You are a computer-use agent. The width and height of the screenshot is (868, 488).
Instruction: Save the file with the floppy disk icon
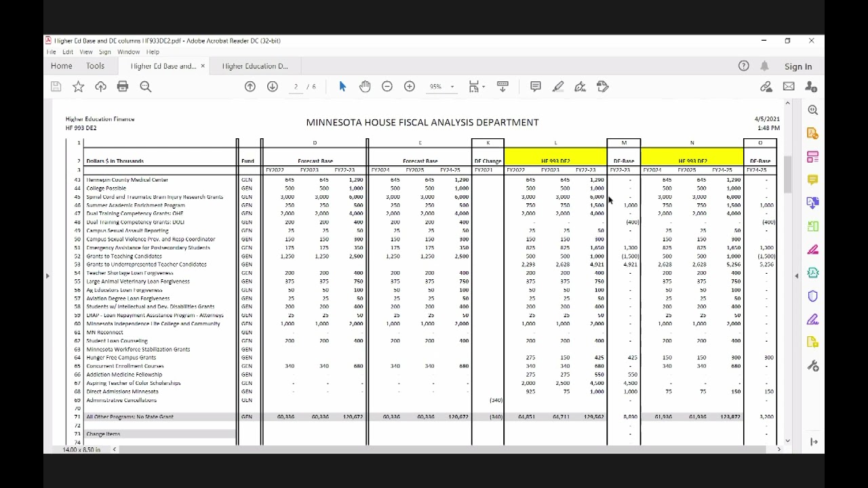(56, 87)
